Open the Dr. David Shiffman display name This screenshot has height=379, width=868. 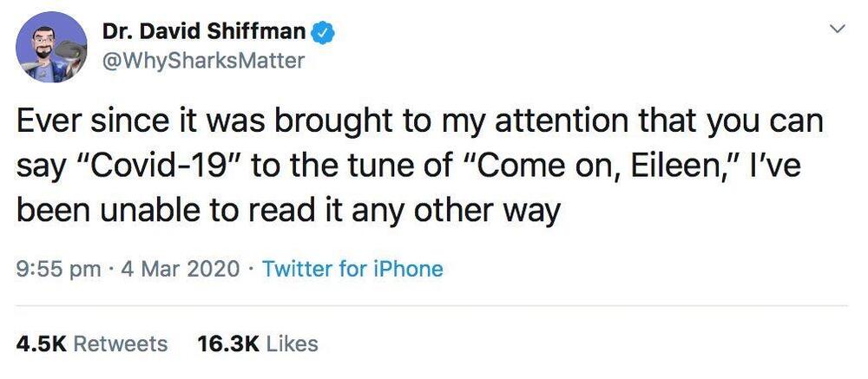point(204,32)
